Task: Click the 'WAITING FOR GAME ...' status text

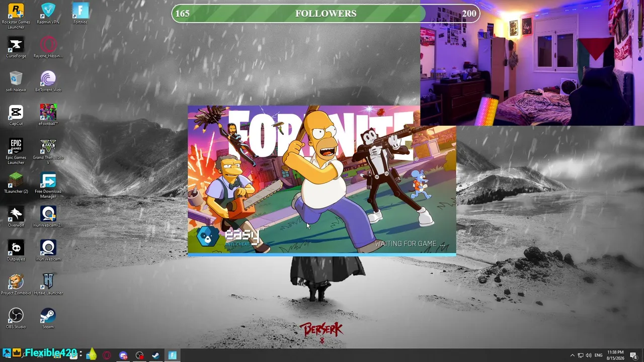Action: coord(410,244)
